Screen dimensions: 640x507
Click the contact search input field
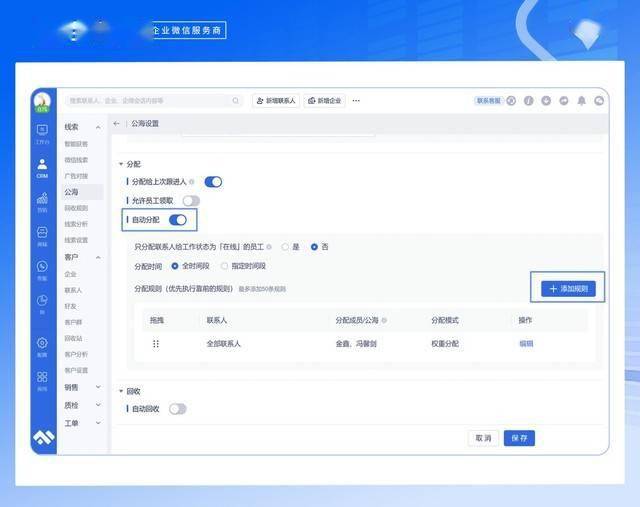click(x=150, y=101)
